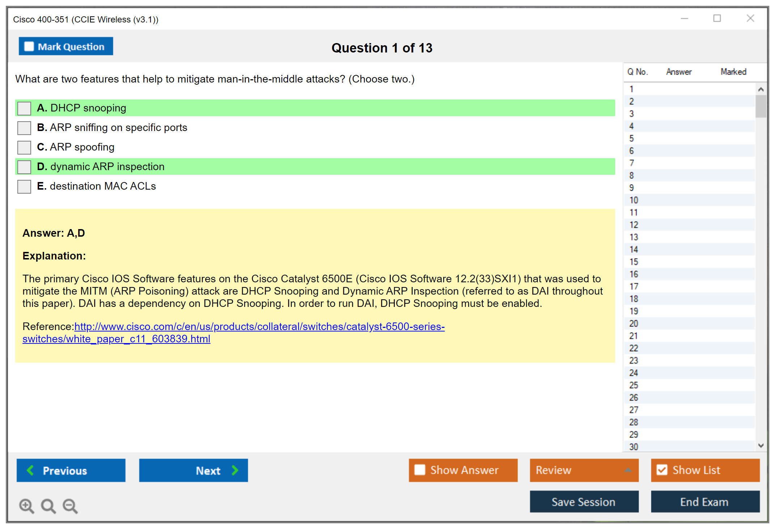Toggle the Show Answer checkbox

point(420,470)
